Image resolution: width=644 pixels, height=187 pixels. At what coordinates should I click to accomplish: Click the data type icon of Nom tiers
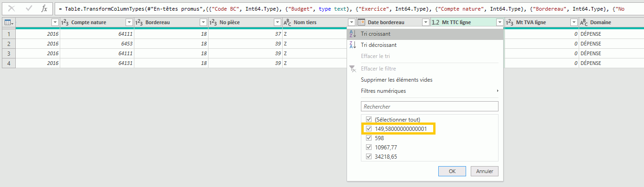(287, 22)
